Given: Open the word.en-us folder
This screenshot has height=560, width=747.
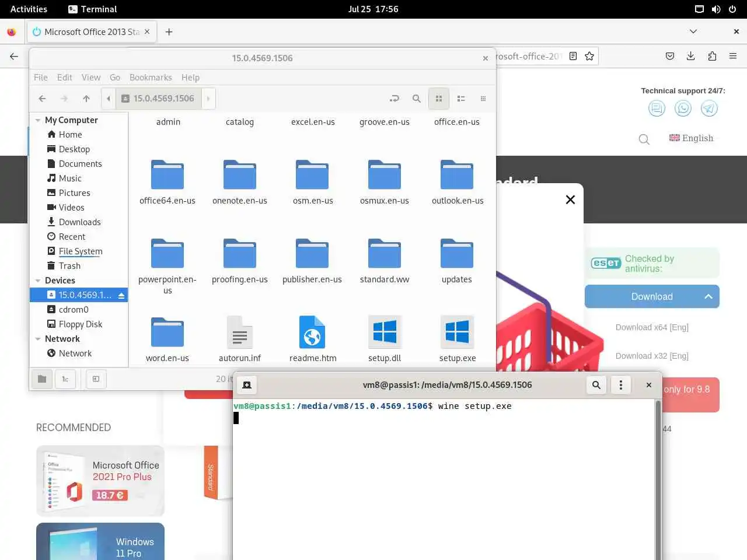Looking at the screenshot, I should pos(167,339).
